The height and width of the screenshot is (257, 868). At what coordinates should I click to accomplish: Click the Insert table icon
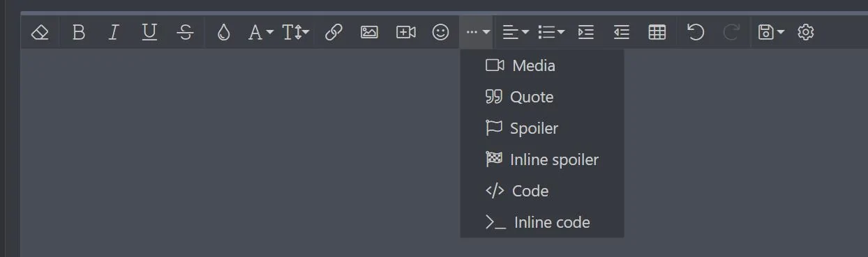click(657, 32)
